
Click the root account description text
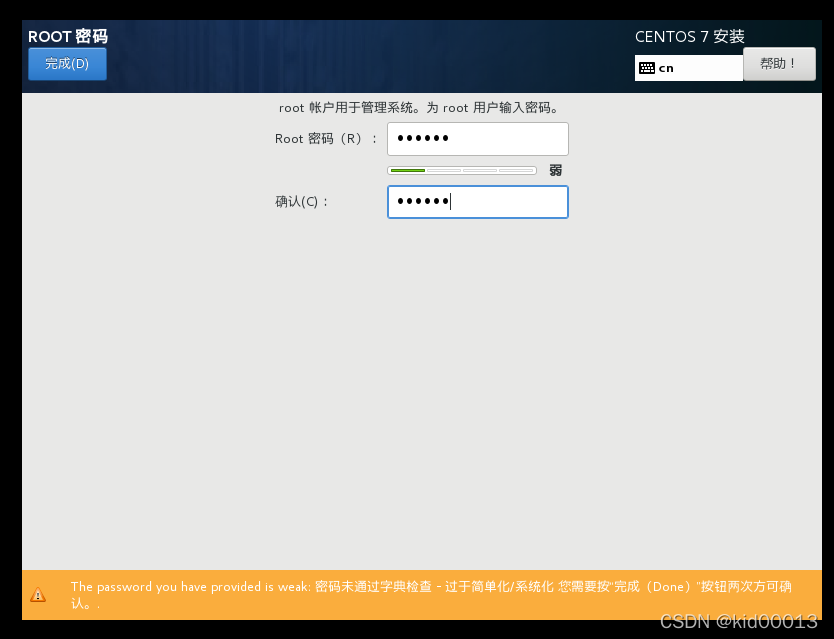tap(420, 108)
